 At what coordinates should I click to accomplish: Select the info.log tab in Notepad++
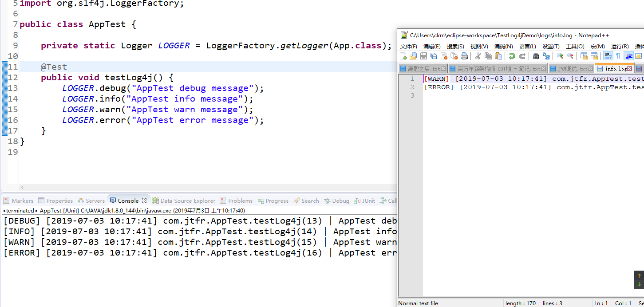point(614,68)
